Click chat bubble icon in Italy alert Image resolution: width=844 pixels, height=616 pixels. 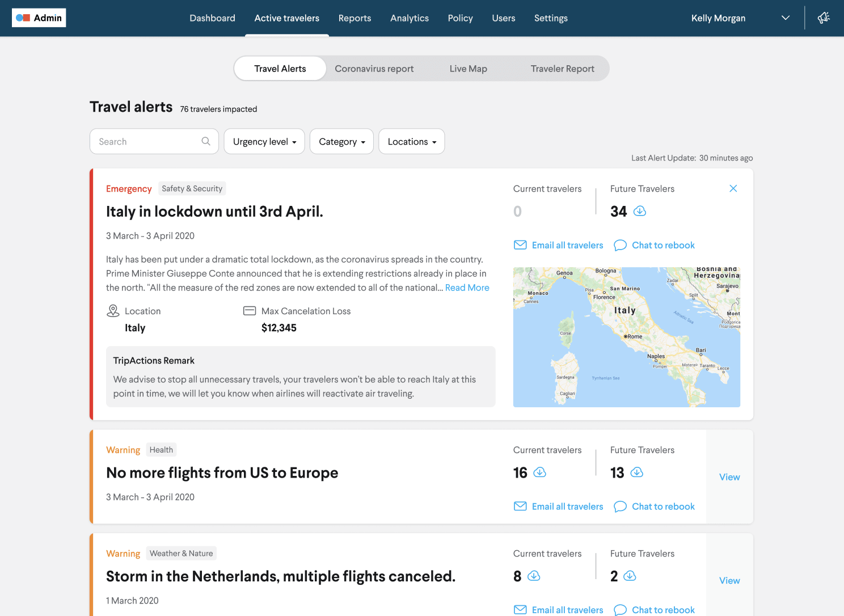click(x=621, y=245)
